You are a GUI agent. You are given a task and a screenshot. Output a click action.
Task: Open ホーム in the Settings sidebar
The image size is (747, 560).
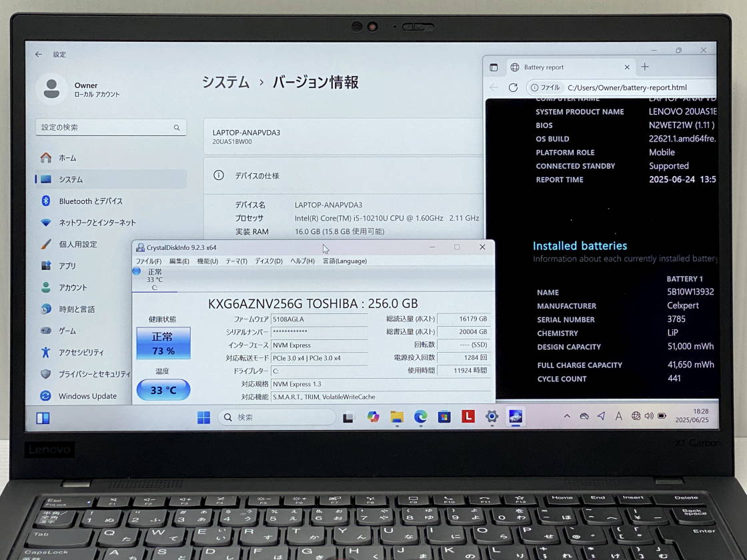coord(111,157)
